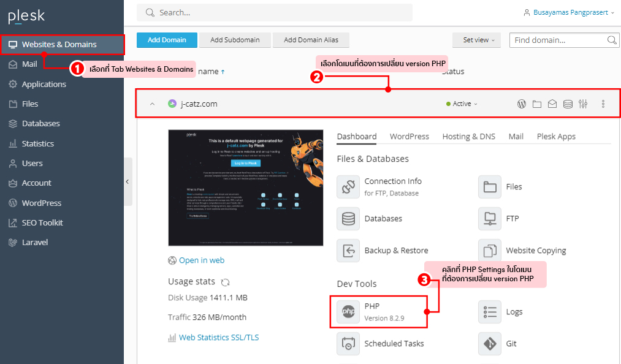Click database icon in j-catz.com row
The image size is (621, 364).
568,104
